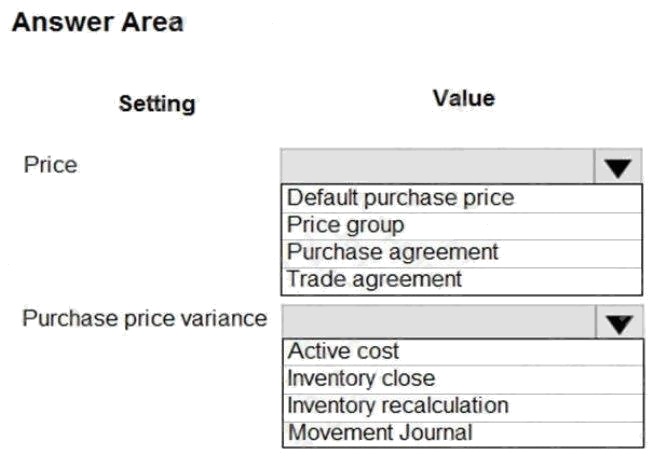Expand the Purchase price variance dropdown arrow
The width and height of the screenshot is (656, 460).
(618, 322)
